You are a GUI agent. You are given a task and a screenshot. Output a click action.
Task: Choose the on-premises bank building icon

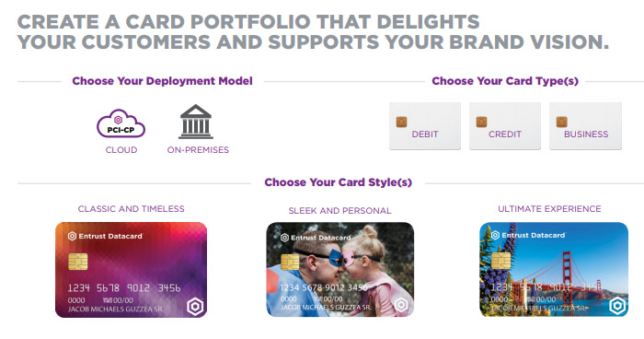click(196, 122)
